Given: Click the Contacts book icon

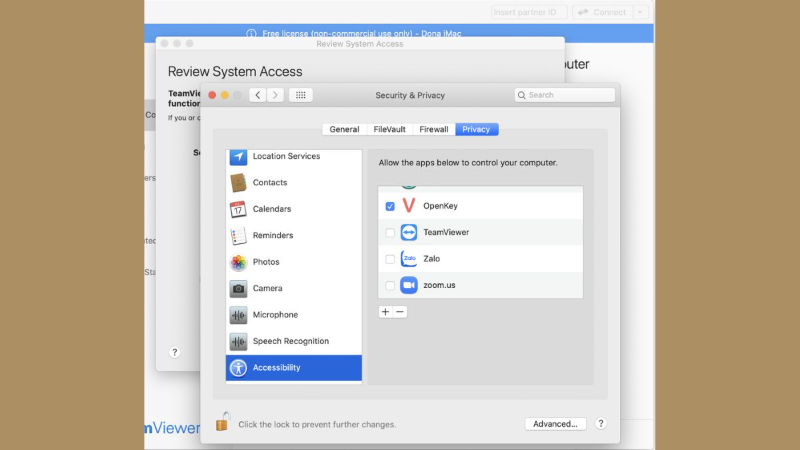Looking at the screenshot, I should tap(238, 183).
